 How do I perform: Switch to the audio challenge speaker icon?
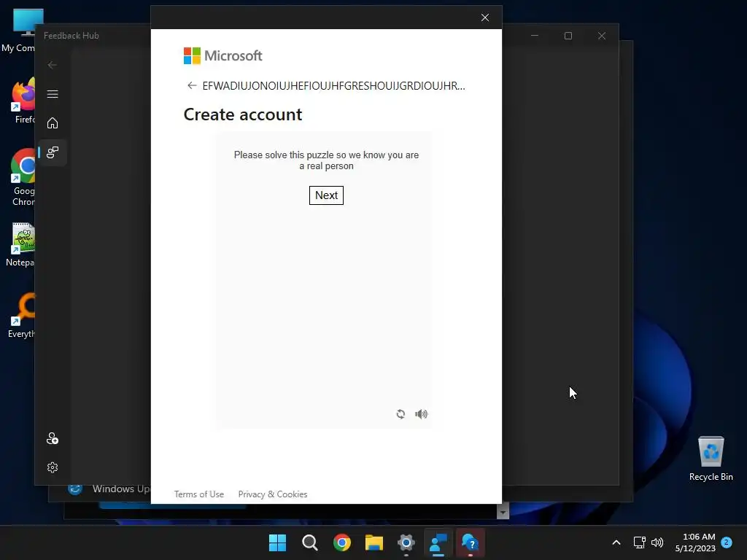click(421, 414)
